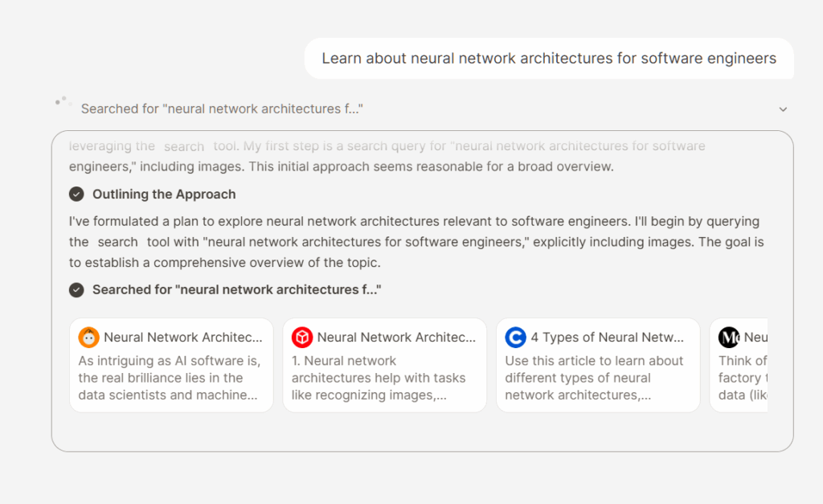Open result about recognizing images tasks
Image resolution: width=823 pixels, height=504 pixels.
coord(384,378)
